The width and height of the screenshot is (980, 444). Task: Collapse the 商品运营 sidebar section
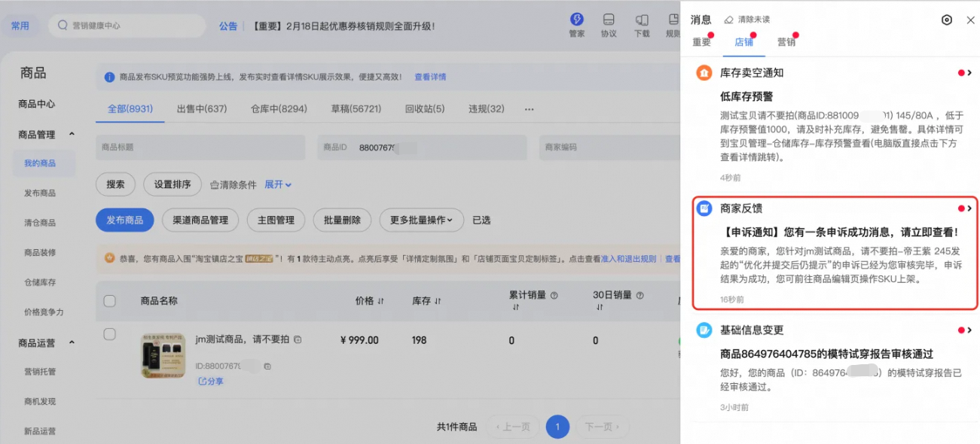point(72,342)
